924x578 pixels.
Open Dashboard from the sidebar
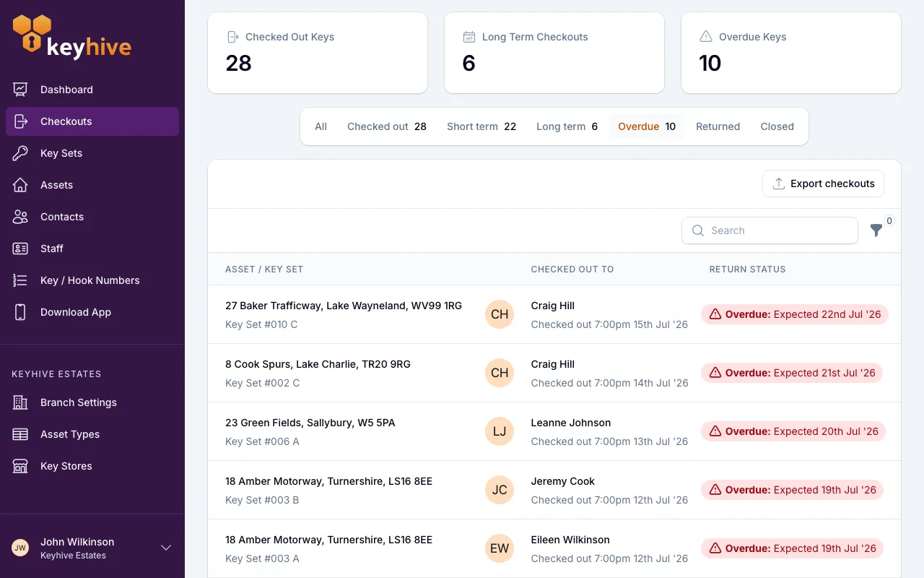92,90
